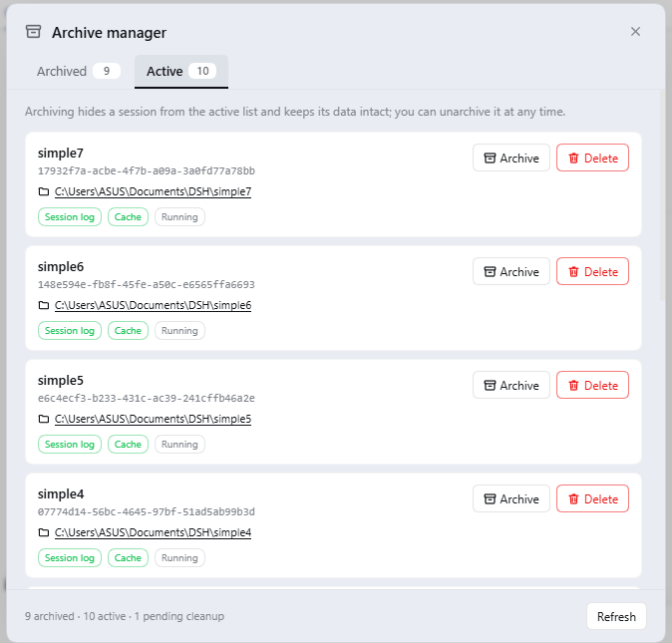Select the simple6 session title
Screen dimensions: 672x643
(x=61, y=266)
